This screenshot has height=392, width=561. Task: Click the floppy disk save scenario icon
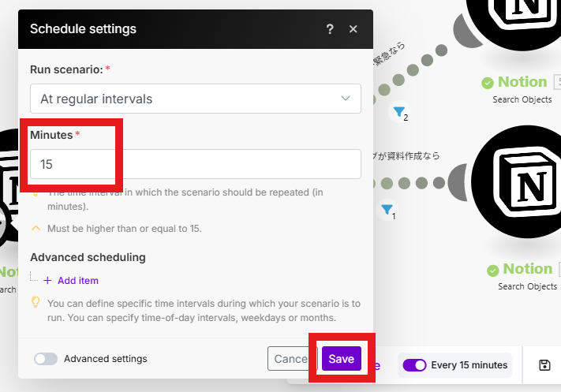point(544,365)
